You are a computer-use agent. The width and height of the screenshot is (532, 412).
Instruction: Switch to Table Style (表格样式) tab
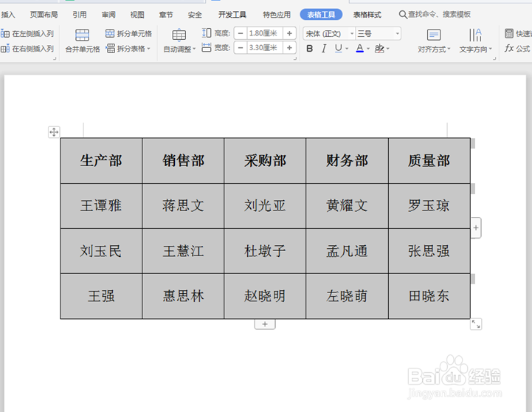pyautogui.click(x=367, y=15)
